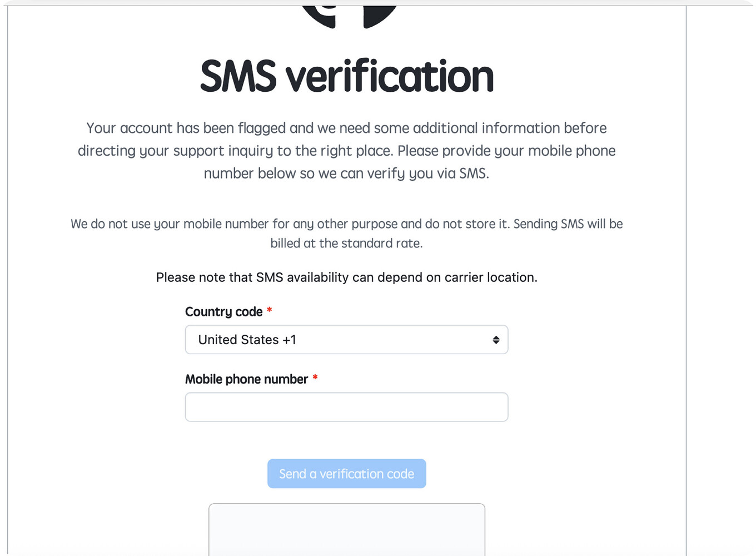
Task: Click the word 'SMS' in the main heading
Action: click(238, 76)
